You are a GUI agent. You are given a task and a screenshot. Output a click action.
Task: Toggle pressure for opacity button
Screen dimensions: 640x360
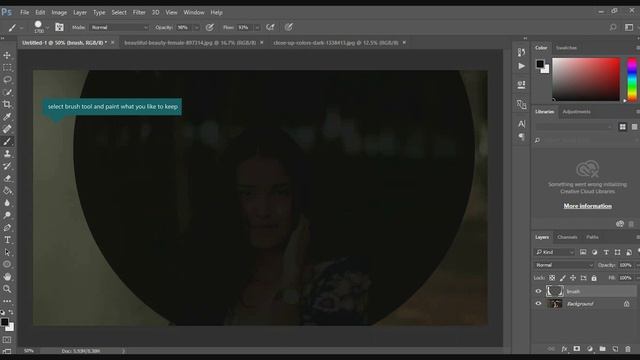tap(210, 27)
